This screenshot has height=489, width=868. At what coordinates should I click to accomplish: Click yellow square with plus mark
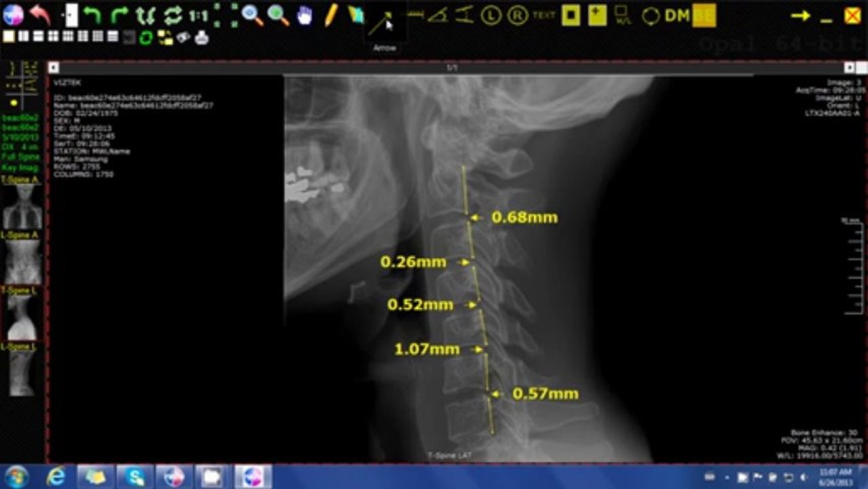tap(597, 15)
